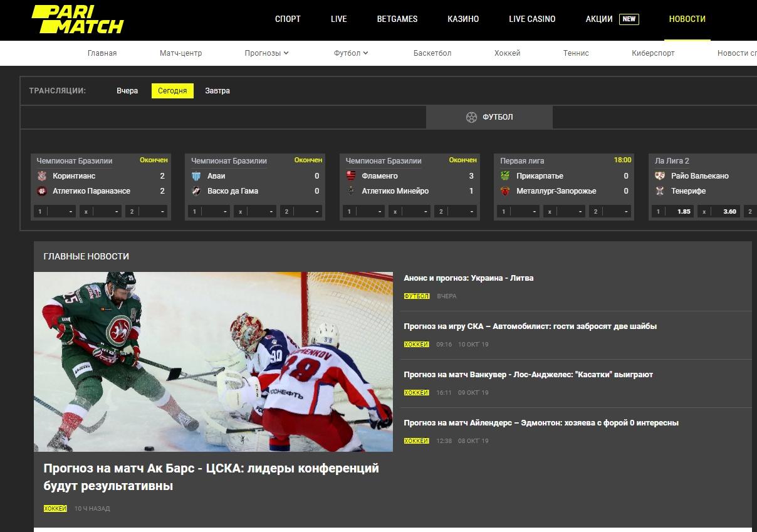Expand the Футбол dropdown in sub-navigation

[x=351, y=53]
